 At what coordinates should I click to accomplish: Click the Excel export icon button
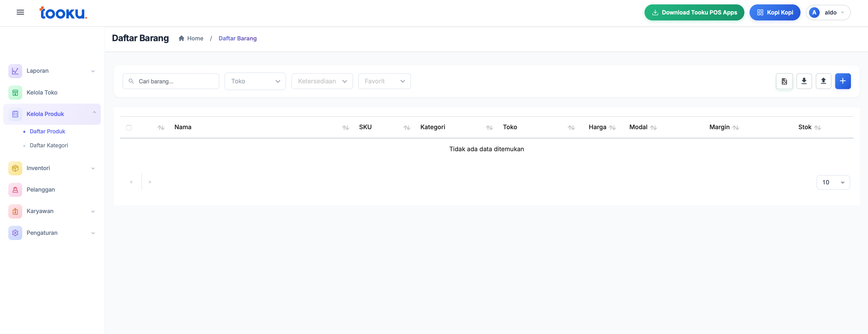coord(784,81)
